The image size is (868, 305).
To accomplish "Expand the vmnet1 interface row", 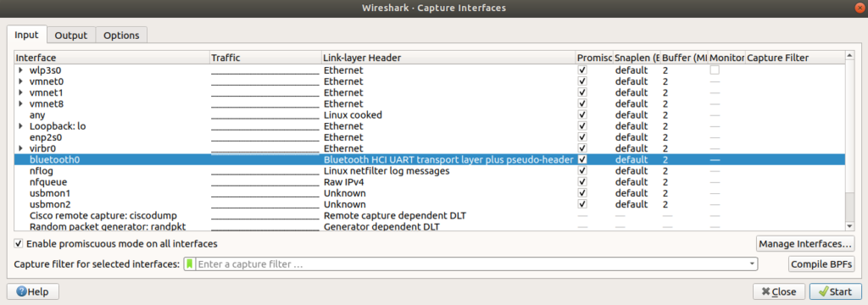I will pyautogui.click(x=20, y=92).
